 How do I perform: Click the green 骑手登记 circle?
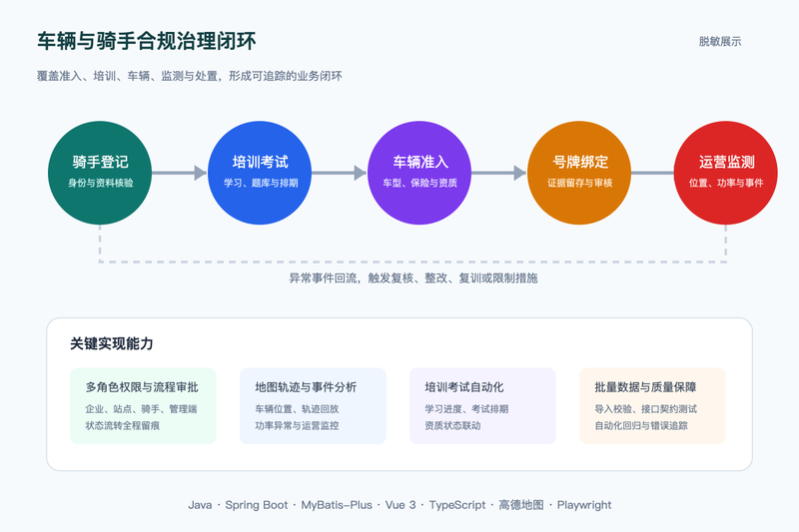tap(100, 173)
